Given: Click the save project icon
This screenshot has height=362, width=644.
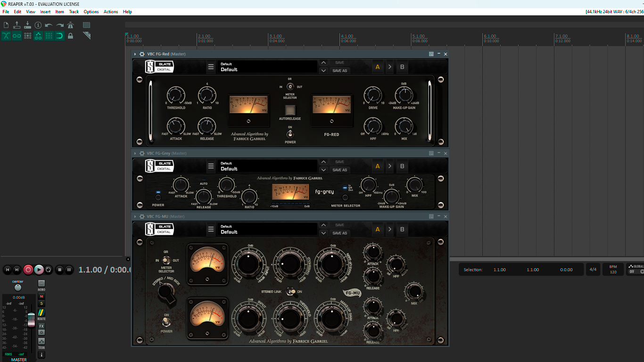Looking at the screenshot, I should (x=27, y=25).
